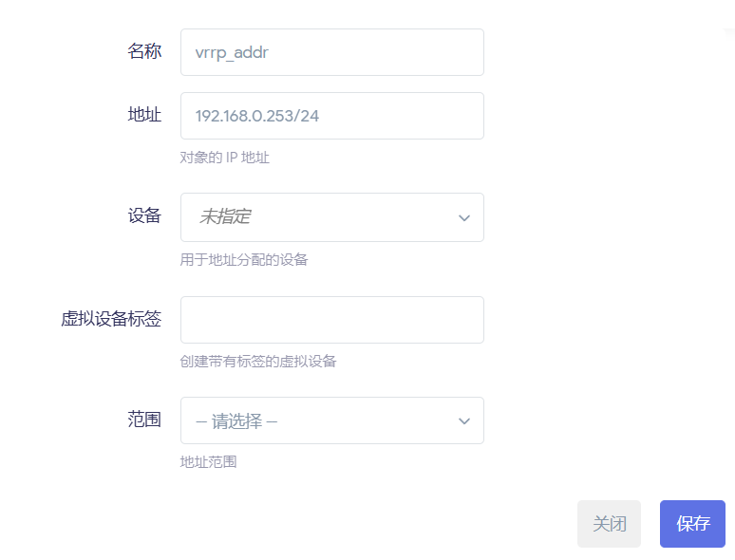Click the hint text 用于地址分配的设备
This screenshot has width=735, height=560.
[244, 260]
